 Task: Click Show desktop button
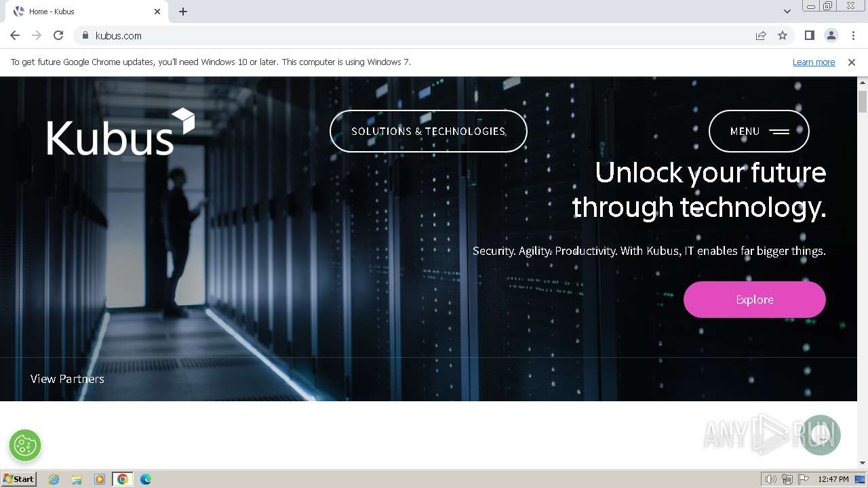(x=861, y=479)
